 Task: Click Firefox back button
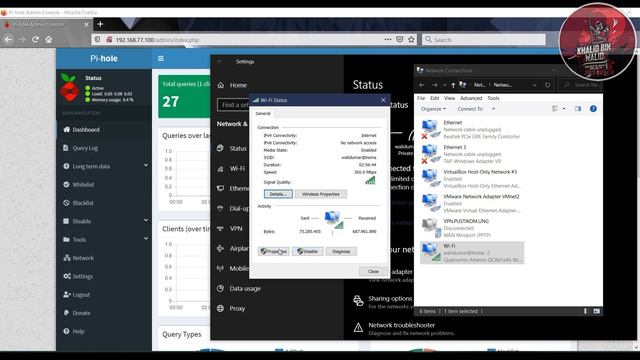[x=8, y=40]
